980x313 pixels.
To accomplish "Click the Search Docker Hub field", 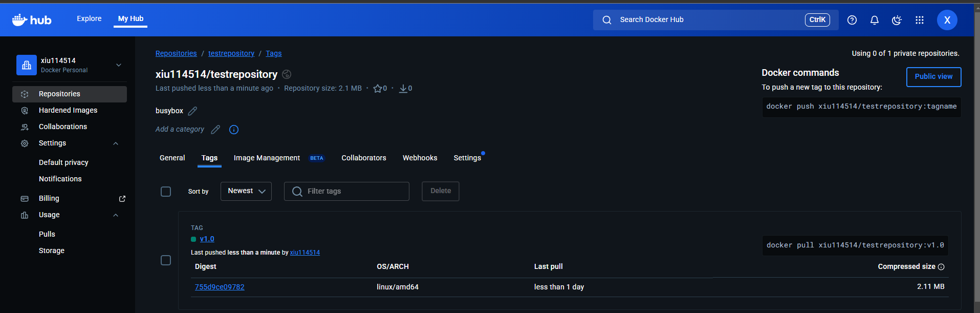I will point(716,20).
